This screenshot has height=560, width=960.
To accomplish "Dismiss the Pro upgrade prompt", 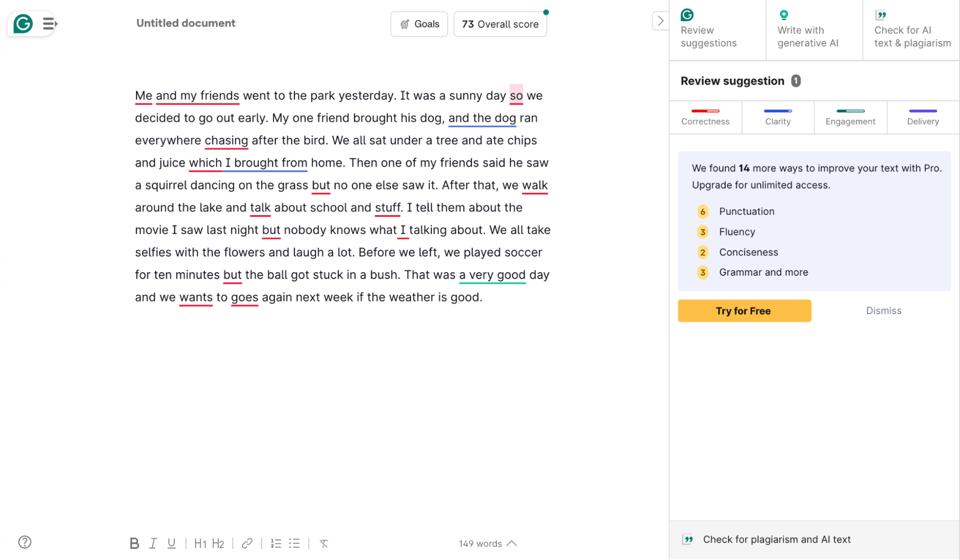I will point(884,311).
